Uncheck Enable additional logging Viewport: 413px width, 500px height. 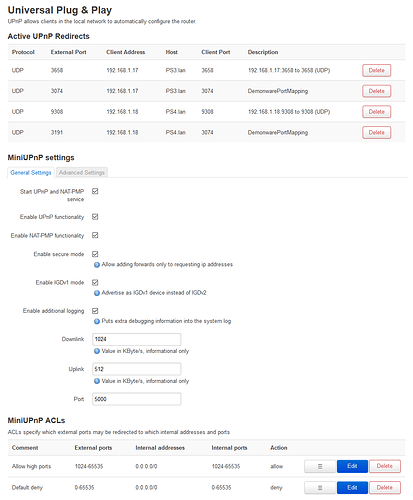tap(95, 311)
